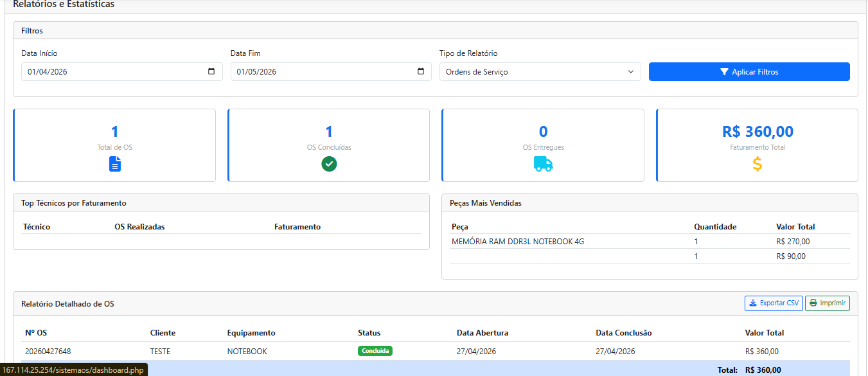This screenshot has height=376, width=868.
Task: Click the Data Início date field
Action: coord(122,71)
